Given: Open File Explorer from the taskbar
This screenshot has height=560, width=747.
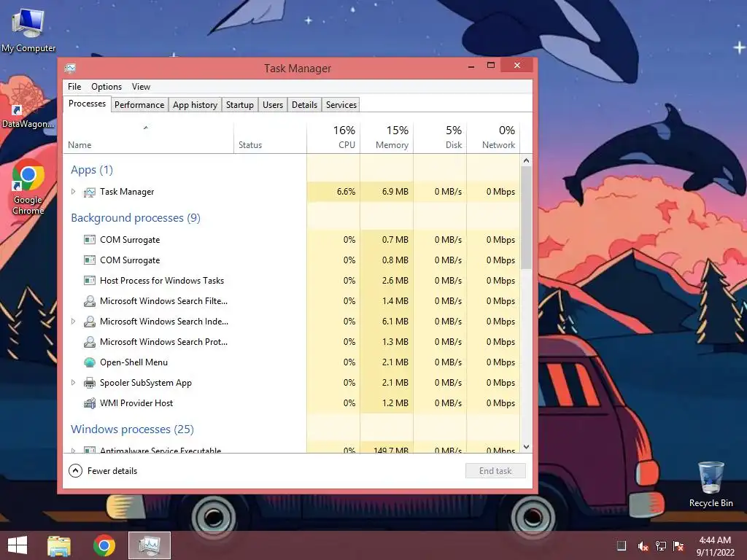Looking at the screenshot, I should (59, 545).
